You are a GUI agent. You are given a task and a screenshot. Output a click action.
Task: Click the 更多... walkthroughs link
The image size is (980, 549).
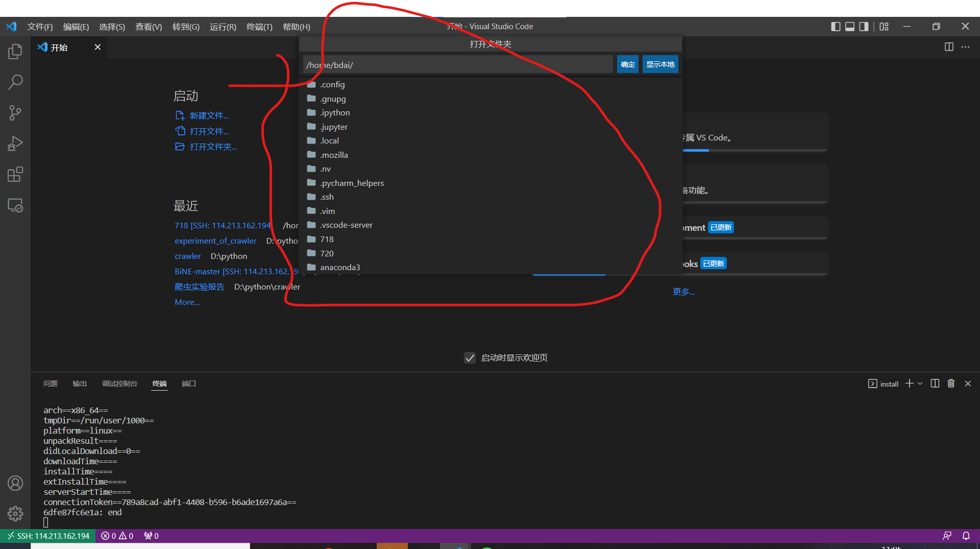point(683,292)
